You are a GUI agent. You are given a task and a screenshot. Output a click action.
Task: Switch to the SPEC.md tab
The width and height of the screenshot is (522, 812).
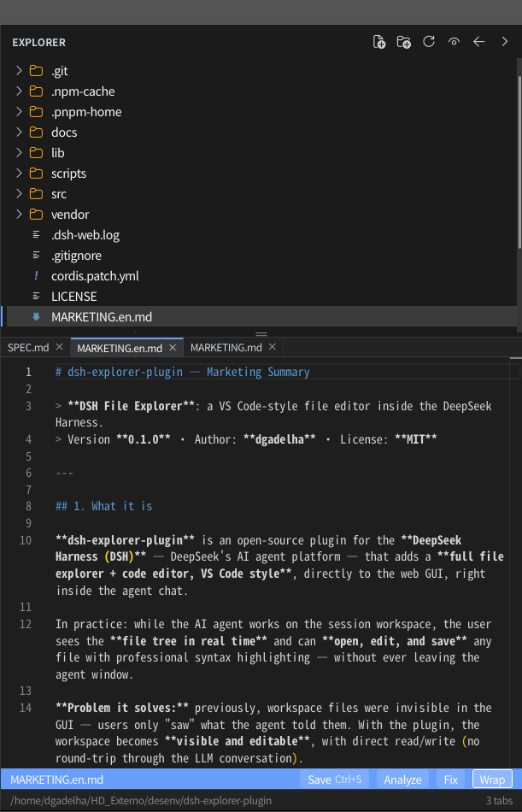(28, 347)
